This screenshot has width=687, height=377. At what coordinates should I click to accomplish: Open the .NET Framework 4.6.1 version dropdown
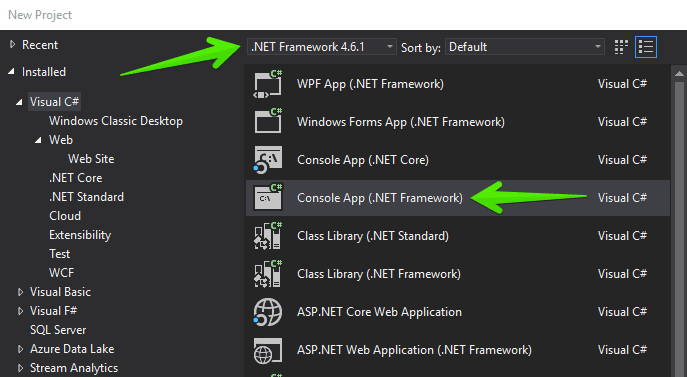tap(322, 46)
